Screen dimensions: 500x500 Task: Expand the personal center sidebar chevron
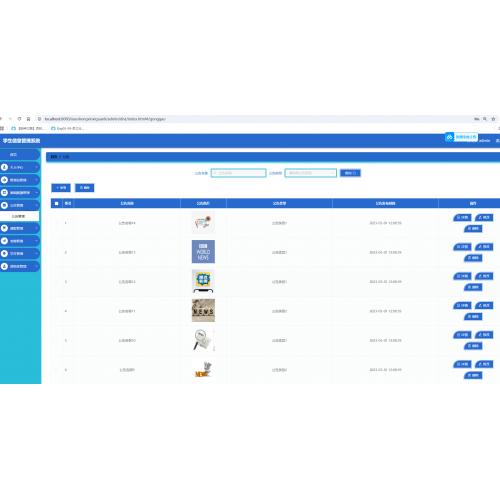pyautogui.click(x=36, y=167)
